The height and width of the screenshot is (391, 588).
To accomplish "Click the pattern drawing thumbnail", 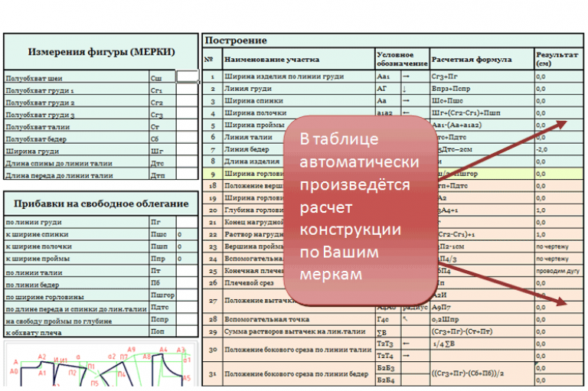I will (100, 367).
